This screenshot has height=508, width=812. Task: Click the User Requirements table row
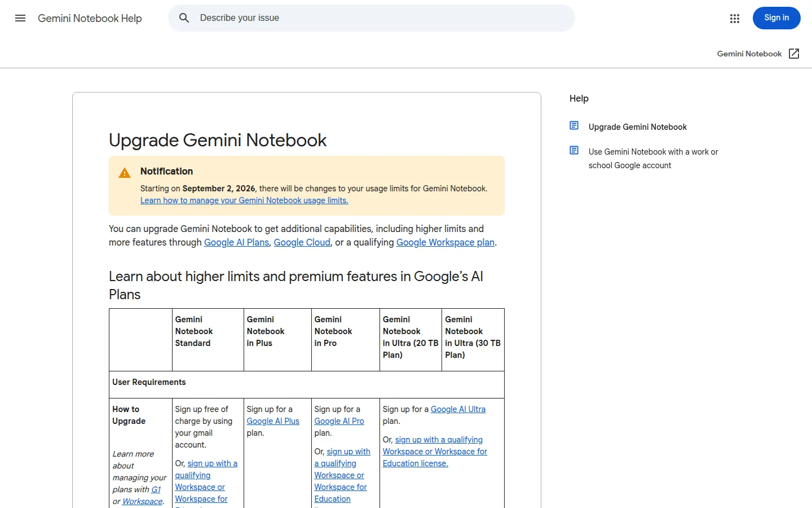tap(307, 384)
